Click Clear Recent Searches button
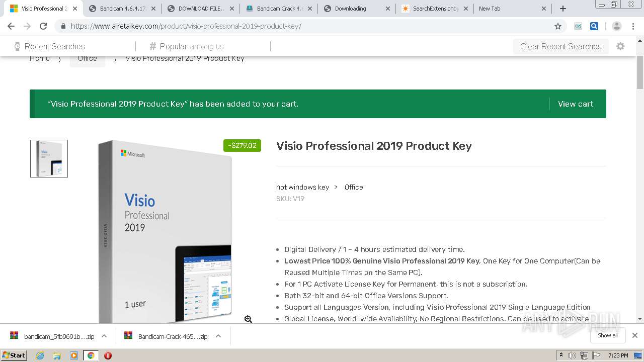This screenshot has height=362, width=644. click(x=560, y=46)
